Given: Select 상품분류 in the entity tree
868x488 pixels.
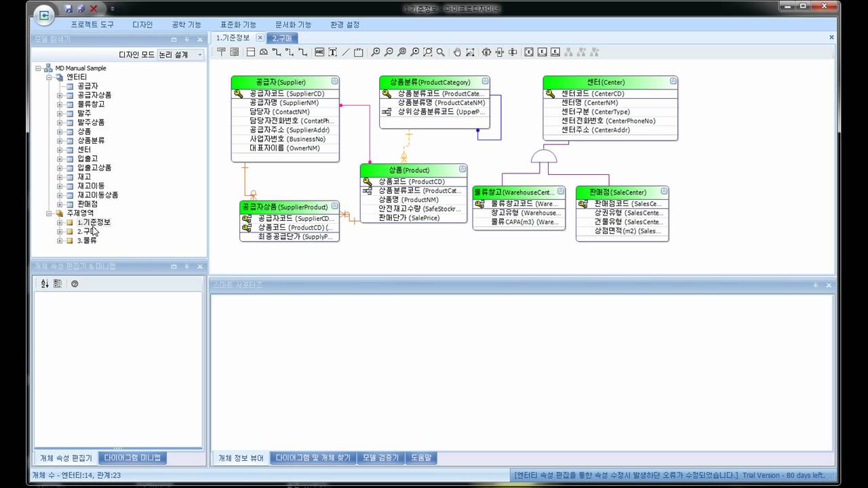Looking at the screenshot, I should pyautogui.click(x=91, y=140).
